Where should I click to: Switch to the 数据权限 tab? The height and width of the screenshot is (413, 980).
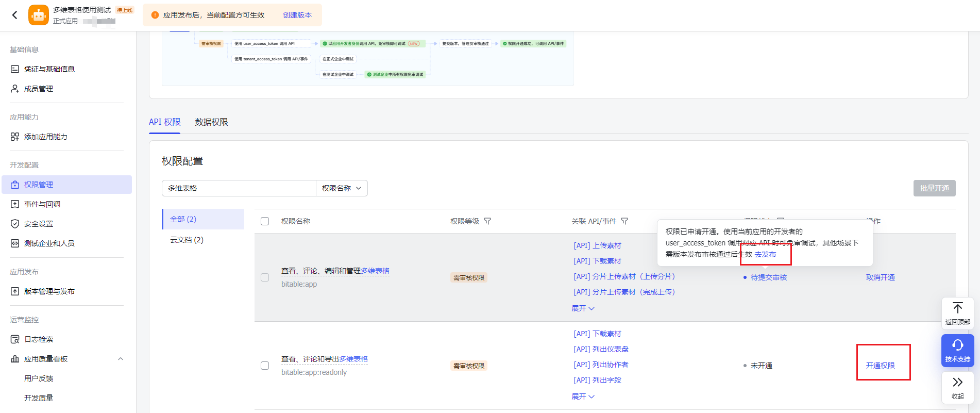(211, 122)
